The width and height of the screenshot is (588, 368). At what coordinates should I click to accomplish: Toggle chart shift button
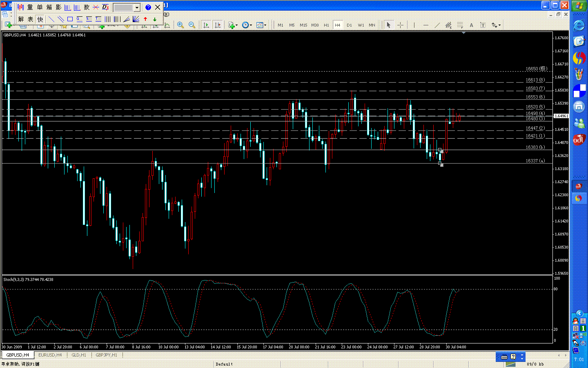218,25
